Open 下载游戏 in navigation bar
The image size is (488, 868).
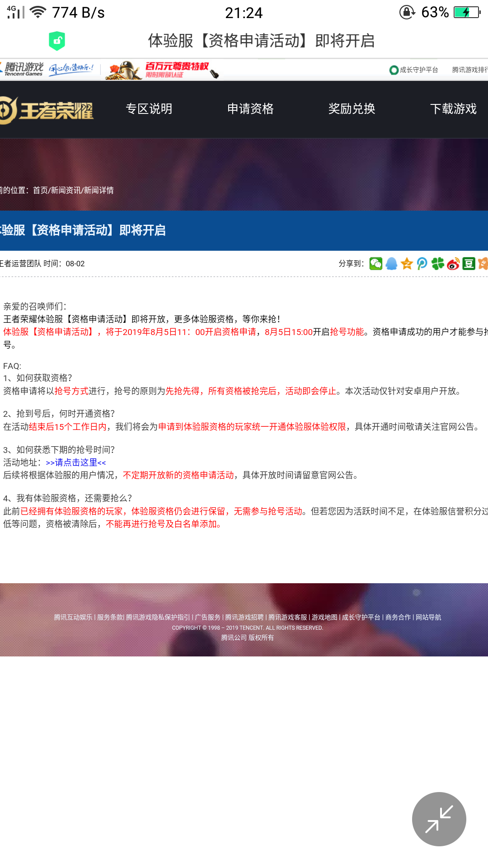453,109
